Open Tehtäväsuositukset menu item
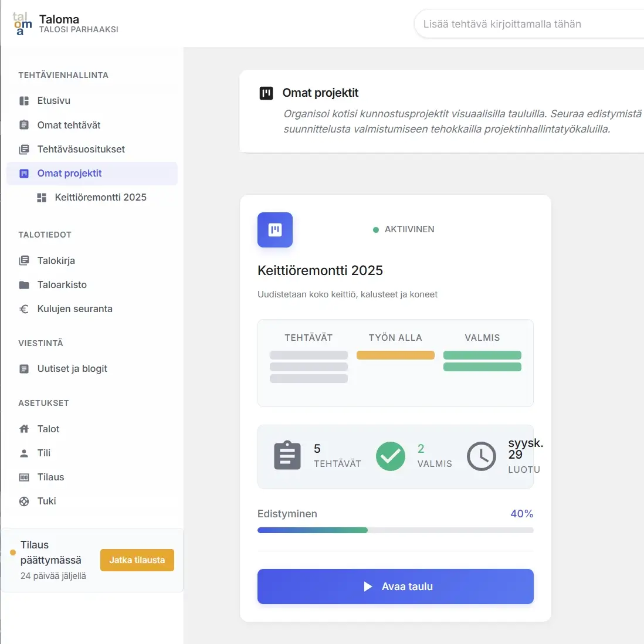644x644 pixels. tap(81, 150)
